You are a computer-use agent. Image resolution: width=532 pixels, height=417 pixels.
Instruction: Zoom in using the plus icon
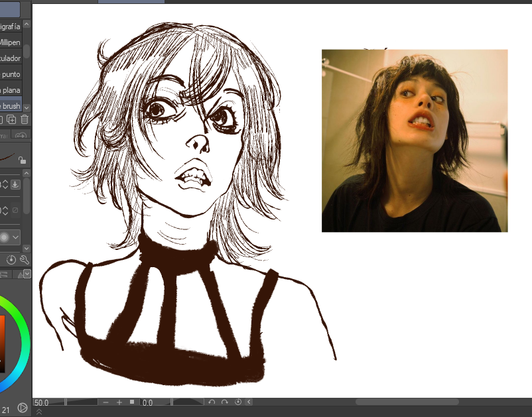(x=119, y=402)
